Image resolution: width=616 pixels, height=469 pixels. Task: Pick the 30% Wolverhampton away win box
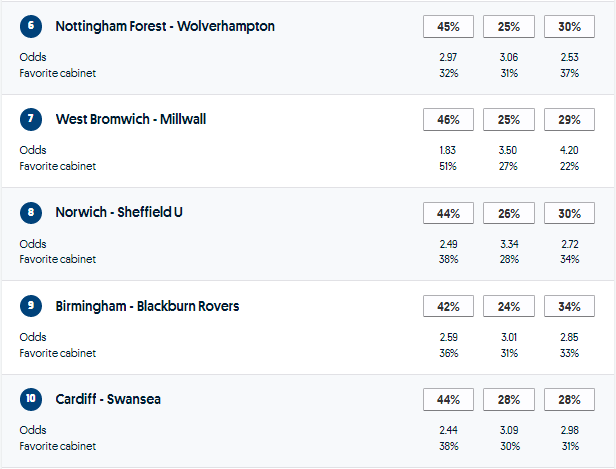click(x=569, y=26)
